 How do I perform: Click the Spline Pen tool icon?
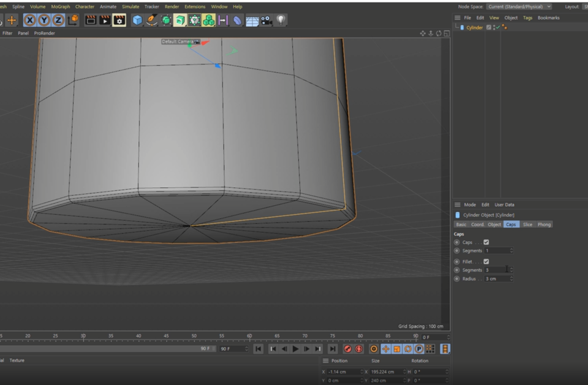(x=152, y=20)
